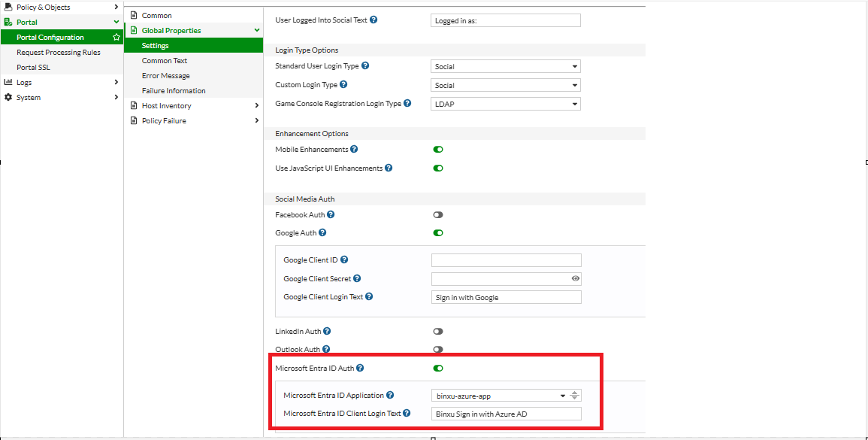Disable Mobile Enhancements

click(438, 149)
